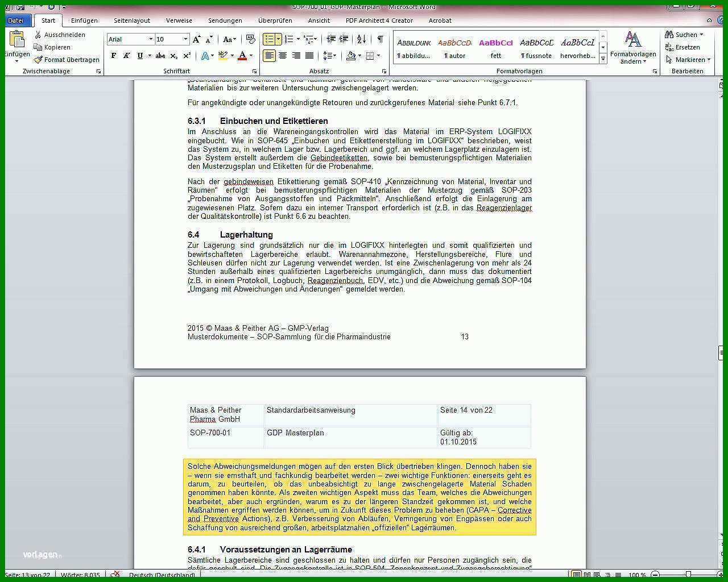
Task: Switch to the Ansicht tab
Action: click(x=319, y=20)
